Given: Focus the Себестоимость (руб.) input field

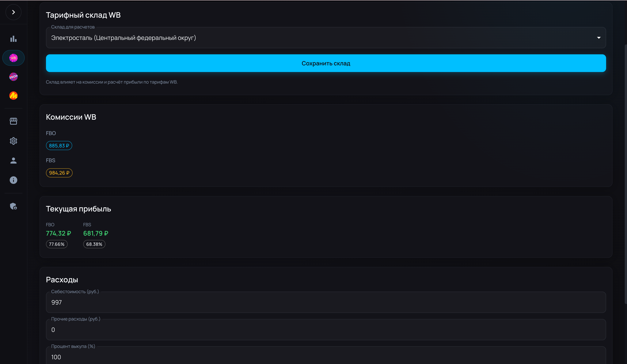Looking at the screenshot, I should (x=325, y=302).
